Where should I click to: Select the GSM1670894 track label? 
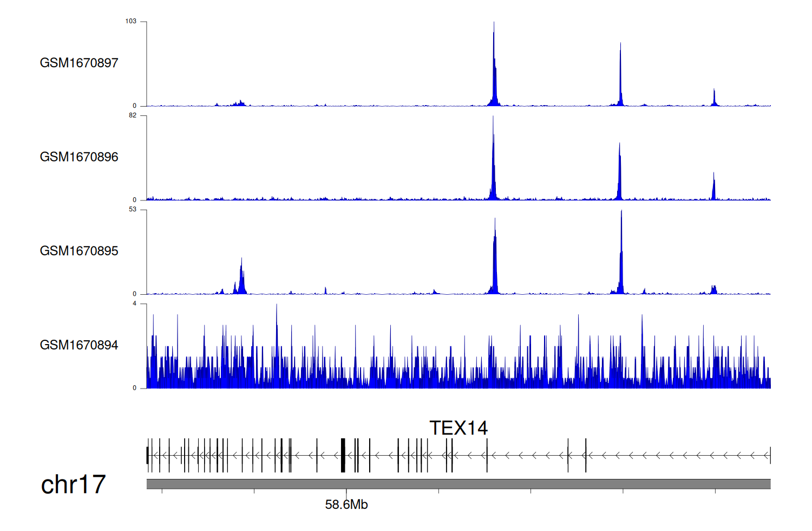79,345
